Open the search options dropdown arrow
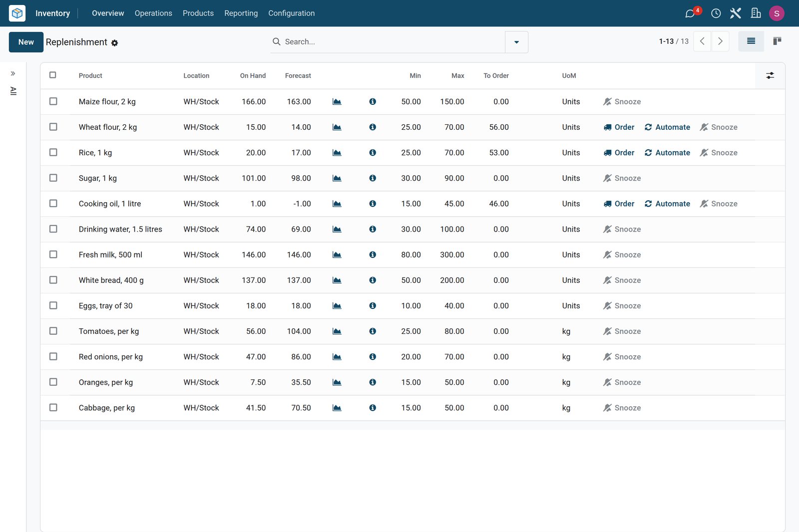The image size is (799, 532). point(516,42)
